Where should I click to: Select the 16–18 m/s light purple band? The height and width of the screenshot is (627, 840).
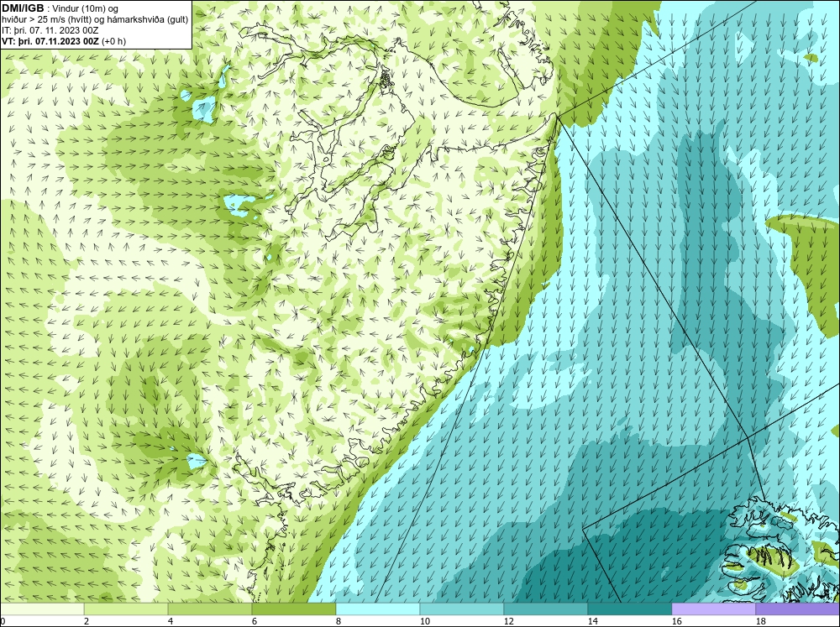point(713,609)
